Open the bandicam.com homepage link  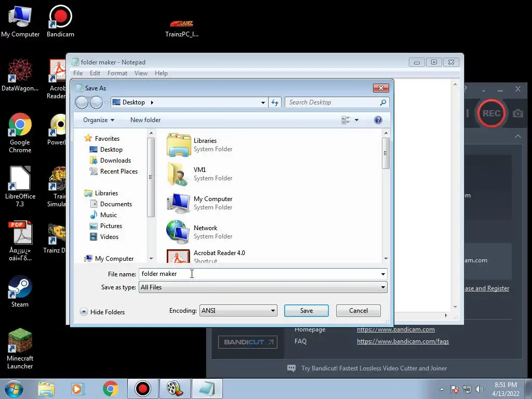point(395,329)
